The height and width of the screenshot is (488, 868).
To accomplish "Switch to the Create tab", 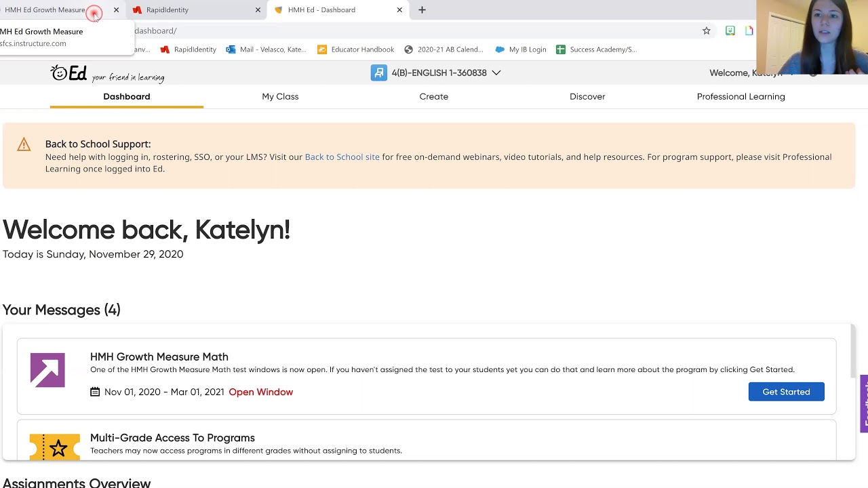I will pos(433,96).
